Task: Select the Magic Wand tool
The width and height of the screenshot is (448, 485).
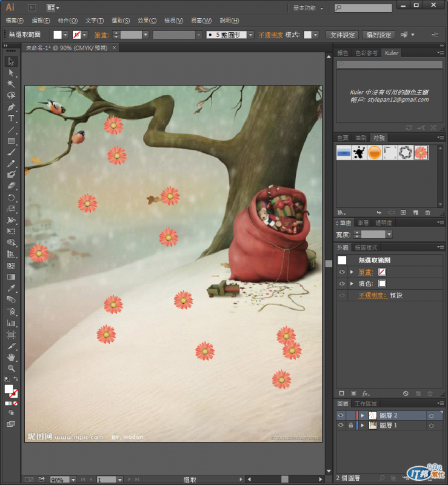Action: coord(11,84)
